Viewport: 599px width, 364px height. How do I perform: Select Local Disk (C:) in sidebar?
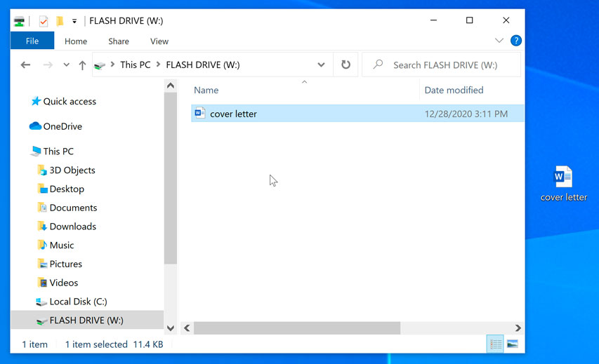[x=79, y=302]
